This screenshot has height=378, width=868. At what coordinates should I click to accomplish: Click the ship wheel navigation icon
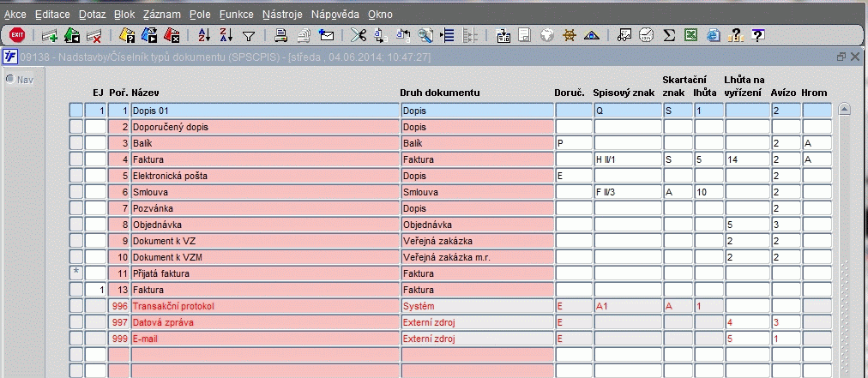click(570, 36)
